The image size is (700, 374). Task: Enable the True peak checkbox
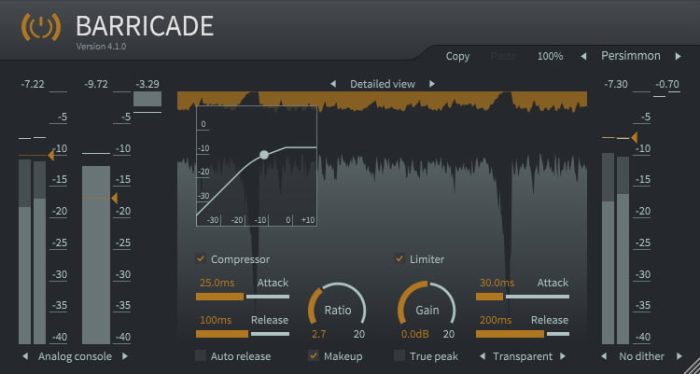coord(399,356)
